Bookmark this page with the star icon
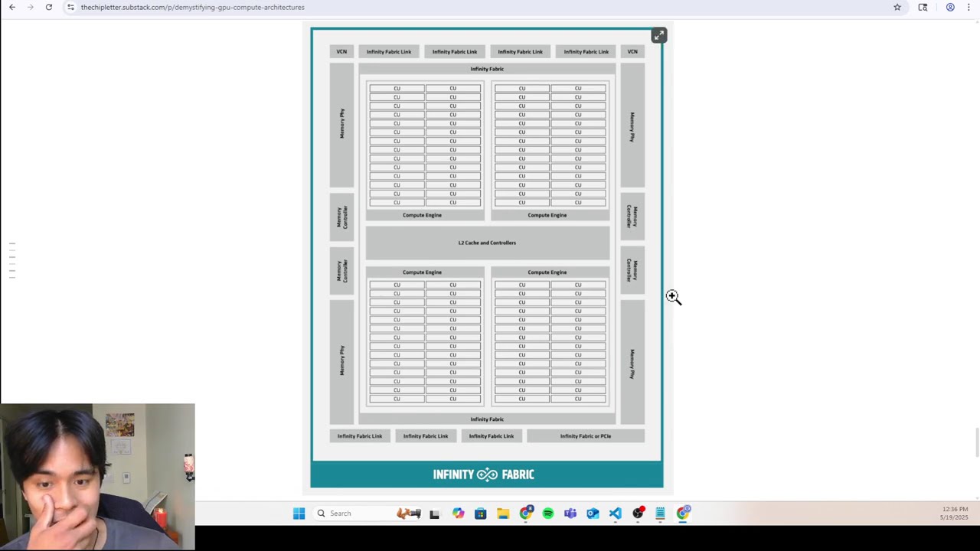980x551 pixels. 897,7
